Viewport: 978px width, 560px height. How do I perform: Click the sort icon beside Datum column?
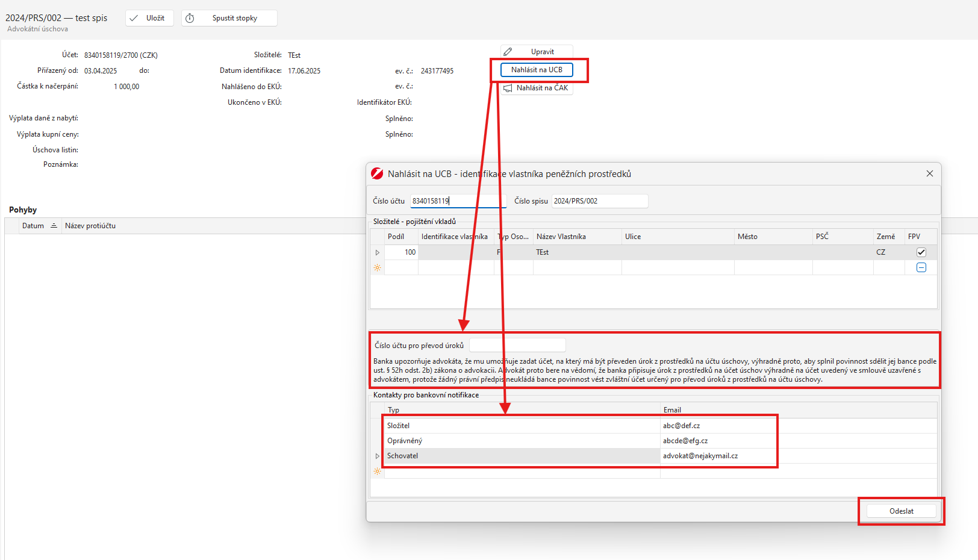pyautogui.click(x=54, y=226)
